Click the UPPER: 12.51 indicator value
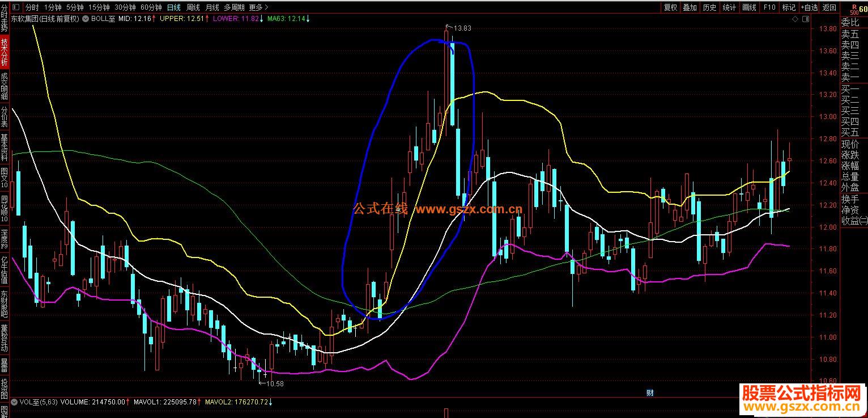This screenshot has width=868, height=418. click(182, 19)
